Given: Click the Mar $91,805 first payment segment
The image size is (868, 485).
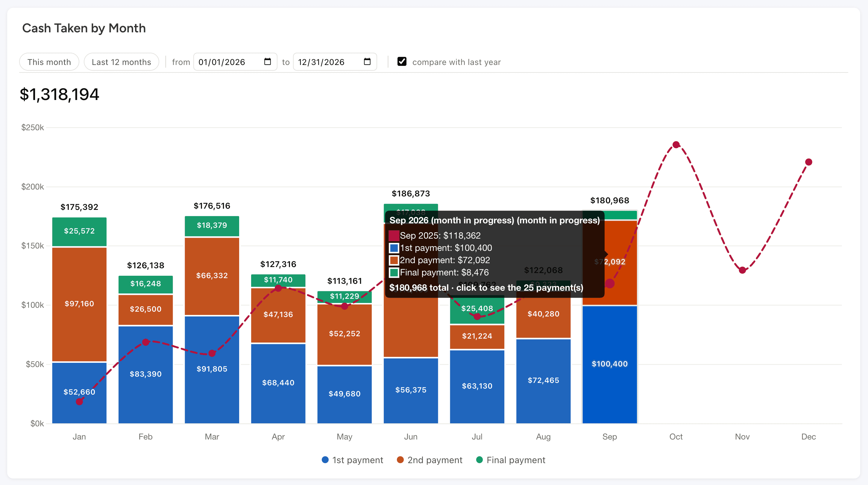Looking at the screenshot, I should 212,370.
